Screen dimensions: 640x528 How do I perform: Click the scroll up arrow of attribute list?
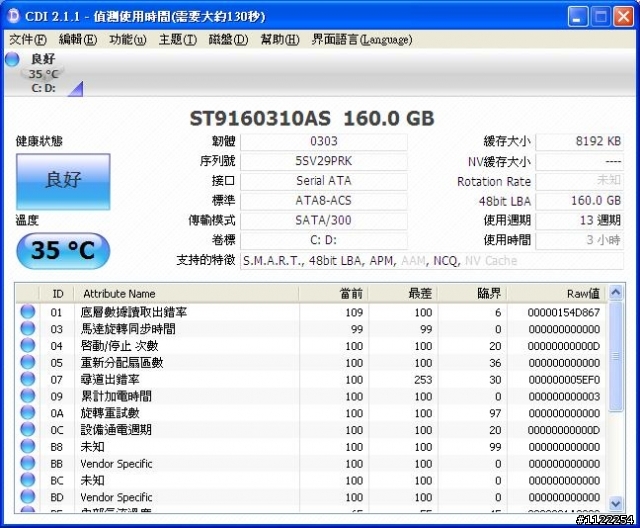[x=616, y=292]
